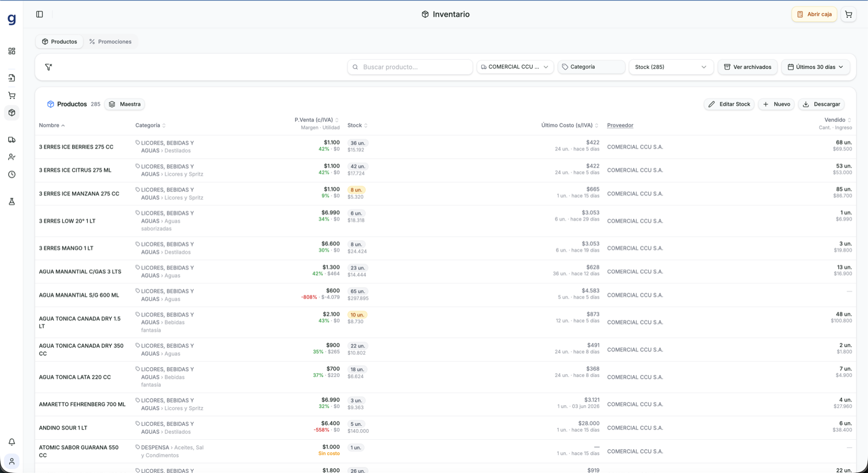Image resolution: width=868 pixels, height=473 pixels.
Task: Open the clock history icon in the sidebar
Action: click(x=11, y=174)
